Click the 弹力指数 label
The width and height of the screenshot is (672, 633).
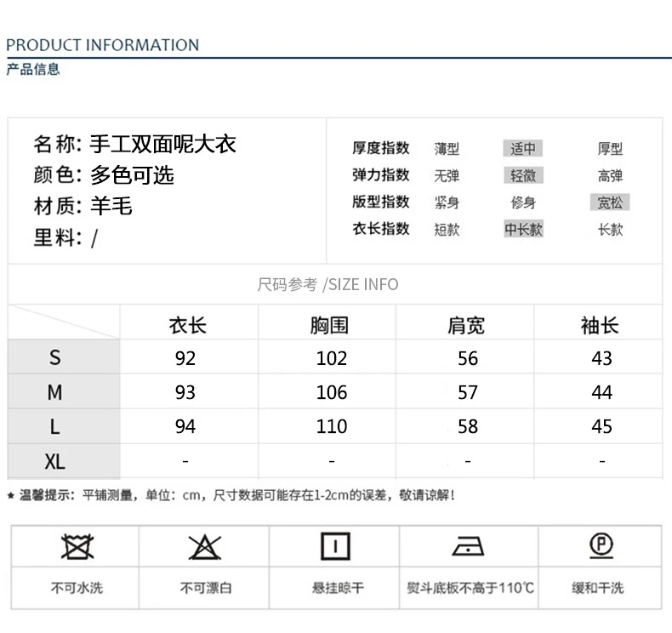click(380, 175)
